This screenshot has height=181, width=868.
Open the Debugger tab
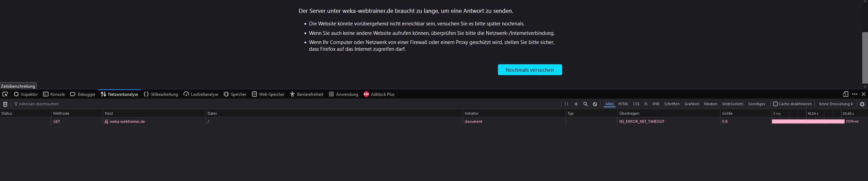pos(83,94)
